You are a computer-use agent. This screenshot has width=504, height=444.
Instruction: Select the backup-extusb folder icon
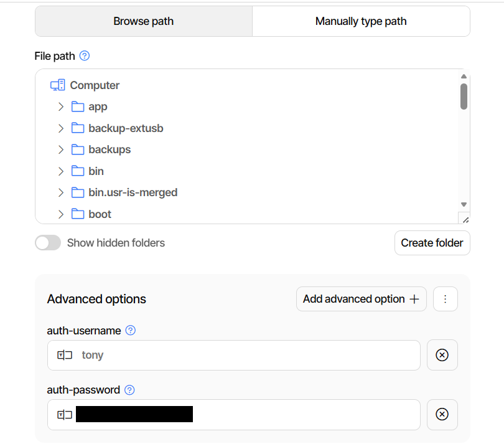tap(77, 128)
